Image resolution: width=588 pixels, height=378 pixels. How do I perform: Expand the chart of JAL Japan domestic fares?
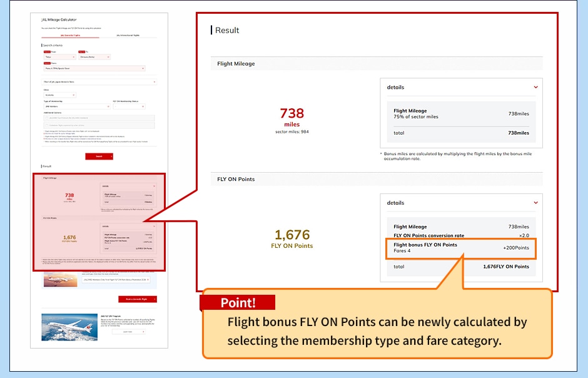pyautogui.click(x=99, y=82)
